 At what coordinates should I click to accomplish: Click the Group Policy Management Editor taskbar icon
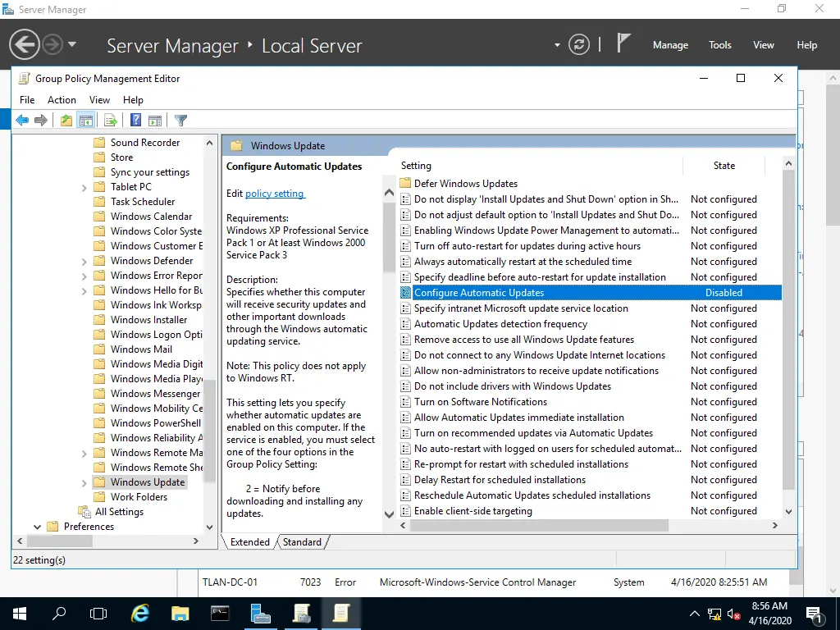pos(340,614)
